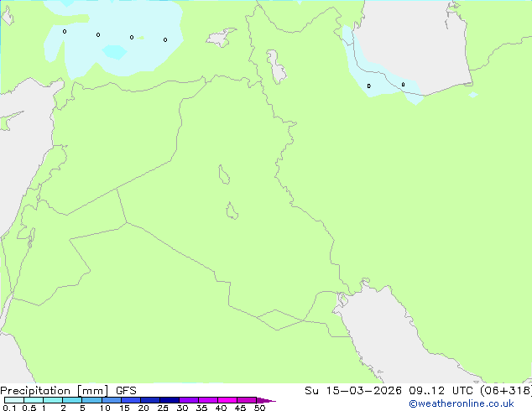
Task: Select magenta swatch between 40 and 45
Action: tap(227, 400)
